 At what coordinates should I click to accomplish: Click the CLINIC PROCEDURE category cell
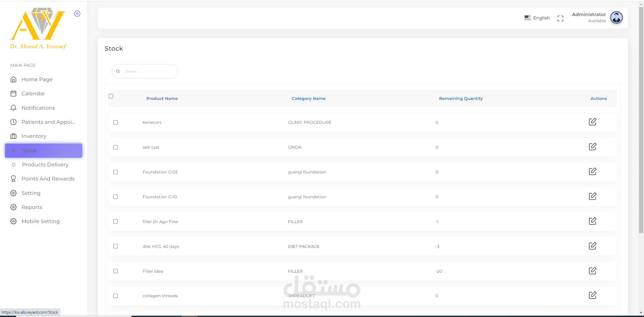pos(310,122)
